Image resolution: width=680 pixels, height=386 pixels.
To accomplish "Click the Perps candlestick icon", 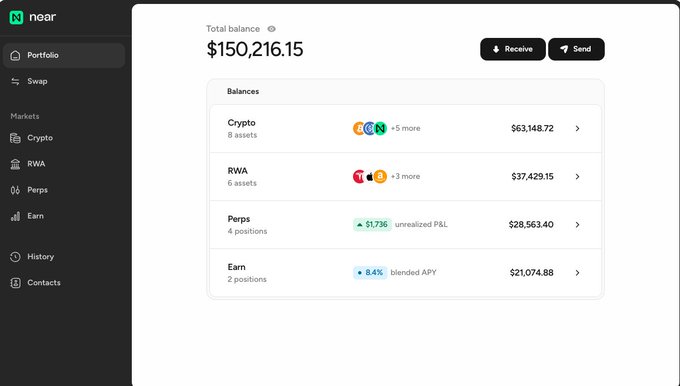I will 15,190.
